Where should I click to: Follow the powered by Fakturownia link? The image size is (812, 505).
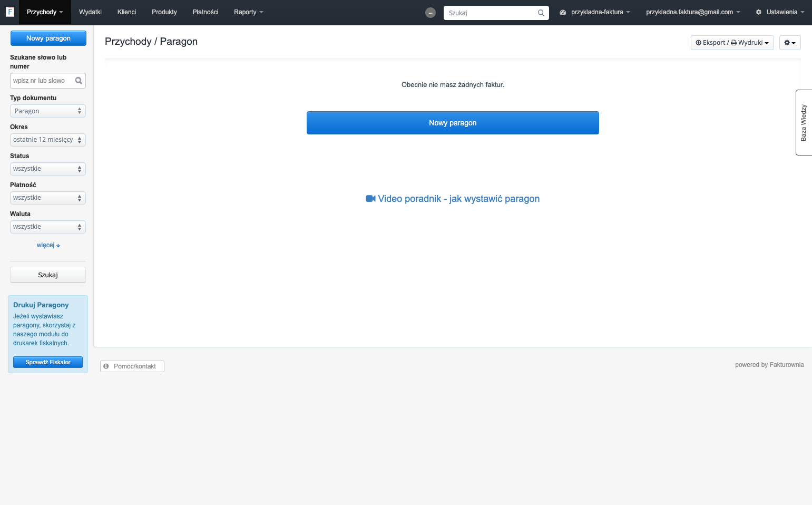769,365
